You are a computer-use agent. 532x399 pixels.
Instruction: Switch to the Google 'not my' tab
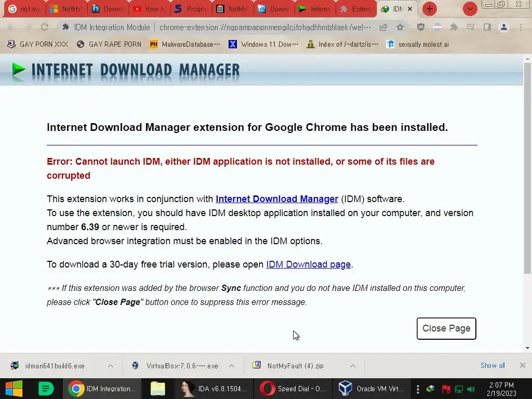[24, 9]
